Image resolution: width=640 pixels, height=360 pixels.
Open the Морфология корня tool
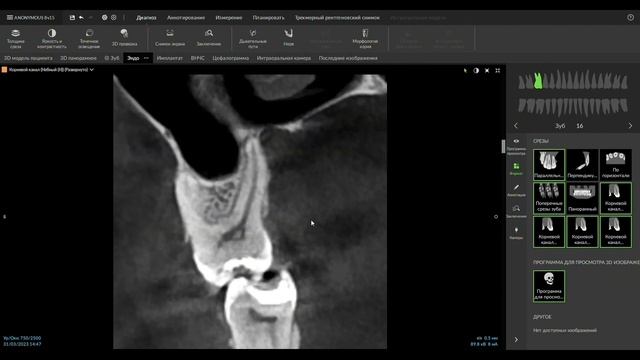click(365, 38)
